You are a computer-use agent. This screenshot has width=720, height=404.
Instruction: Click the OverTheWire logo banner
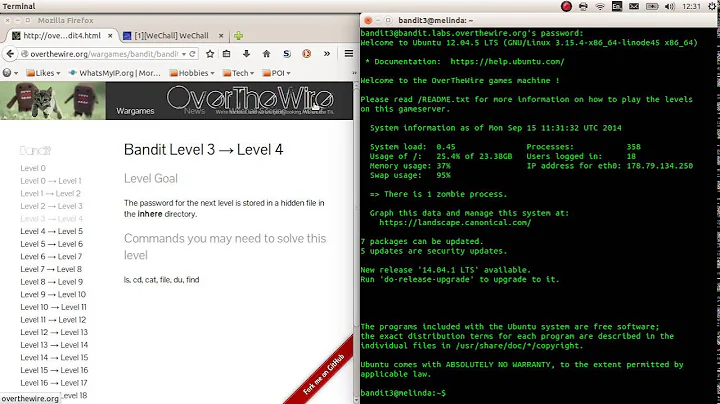(x=250, y=99)
